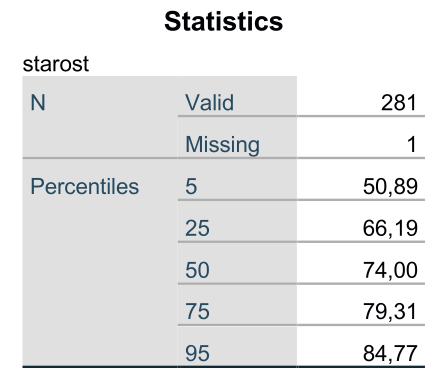Click the value 79,31
Image resolution: width=444 pixels, height=383 pixels.
(x=390, y=312)
